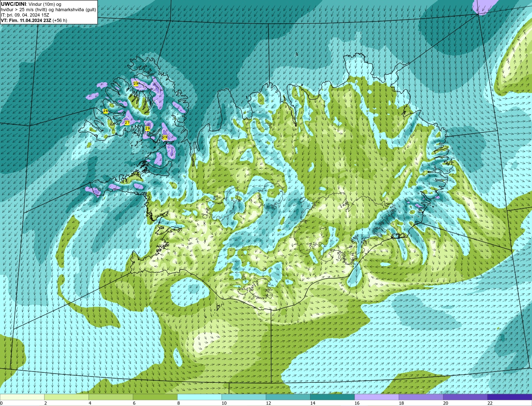
Task: Click the legend tick label "12"
Action: pos(268,403)
